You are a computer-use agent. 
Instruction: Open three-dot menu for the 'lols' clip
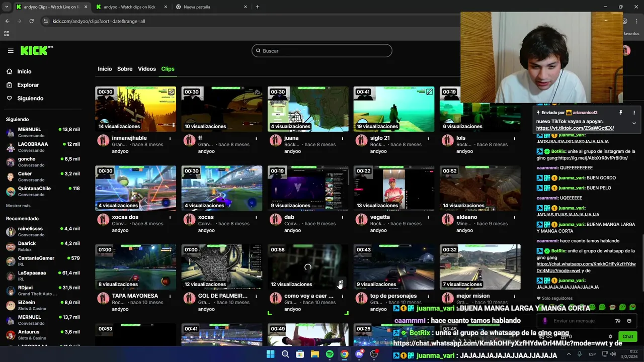pos(514,138)
